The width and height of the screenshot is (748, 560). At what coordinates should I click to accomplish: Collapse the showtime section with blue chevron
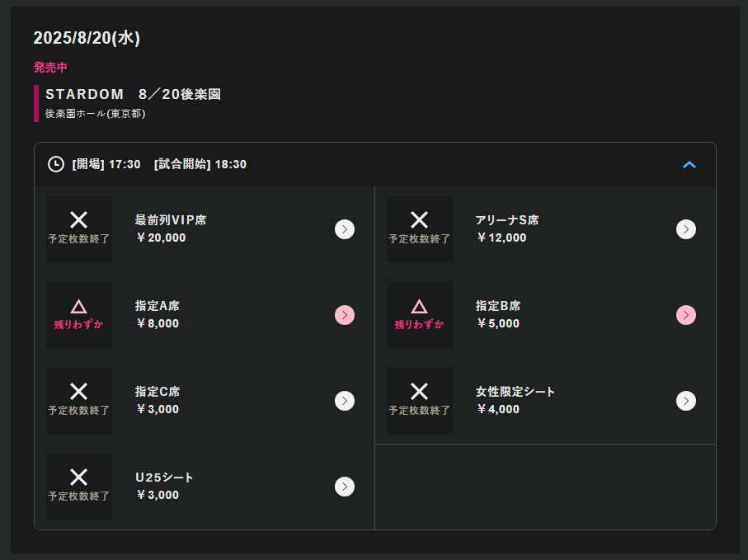click(x=689, y=165)
